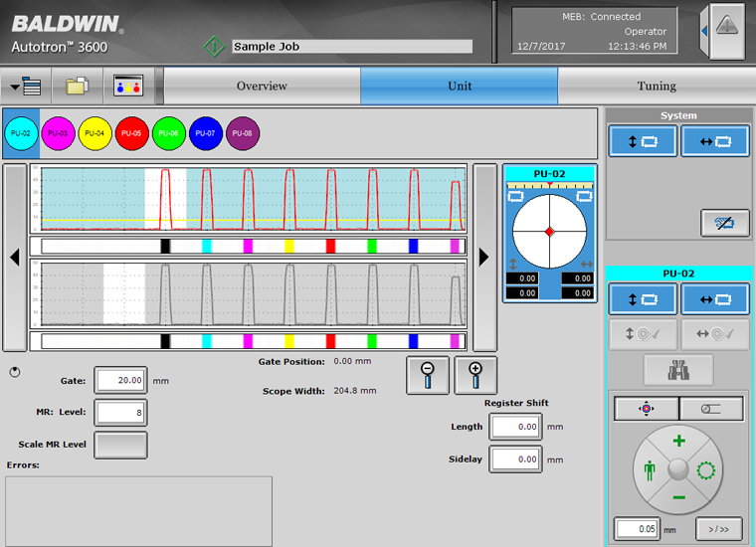This screenshot has height=547, width=756.
Task: Zoom out the scope with the minus magnifier
Action: pyautogui.click(x=428, y=375)
